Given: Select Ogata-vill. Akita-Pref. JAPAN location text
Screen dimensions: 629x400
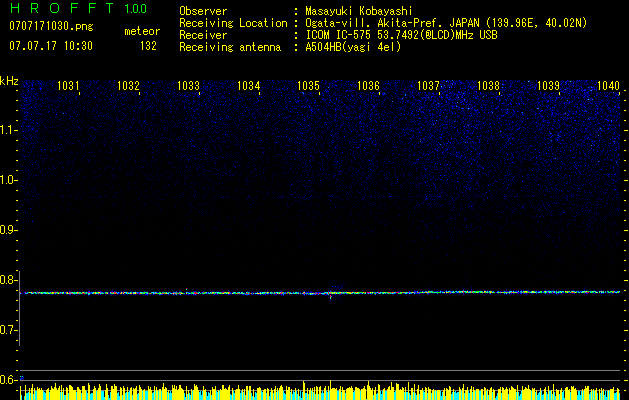Looking at the screenshot, I should (x=446, y=23).
